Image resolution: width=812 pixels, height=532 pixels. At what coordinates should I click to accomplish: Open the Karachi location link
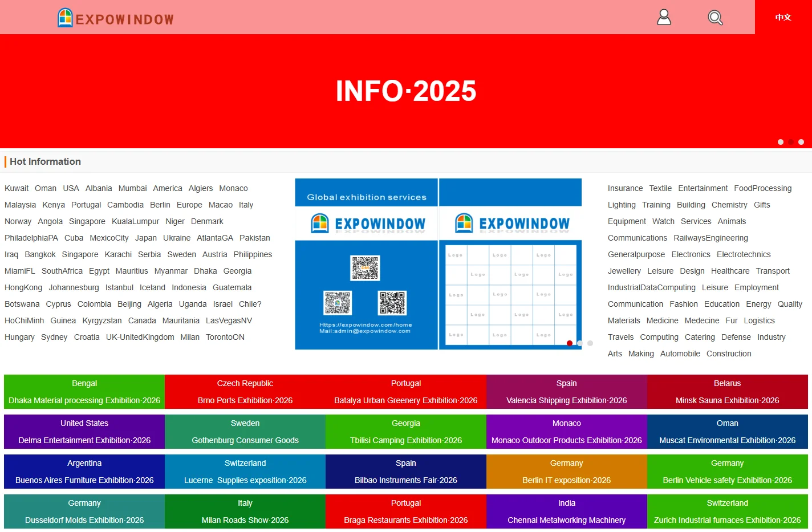pos(118,254)
